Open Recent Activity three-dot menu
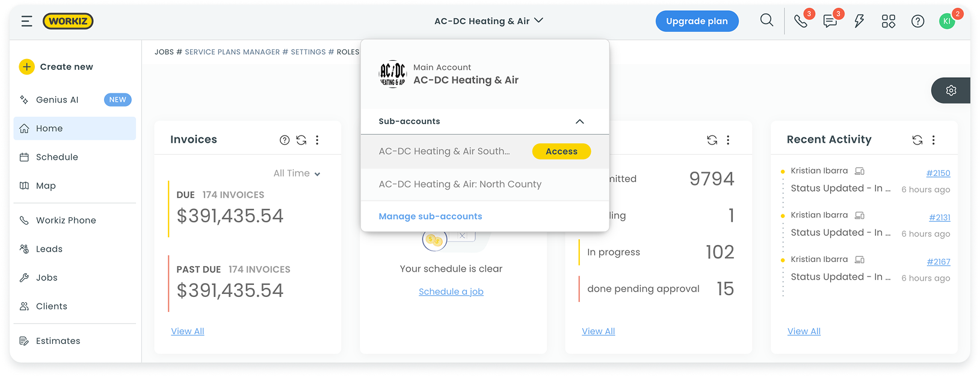Image resolution: width=980 pixels, height=377 pixels. [x=934, y=140]
